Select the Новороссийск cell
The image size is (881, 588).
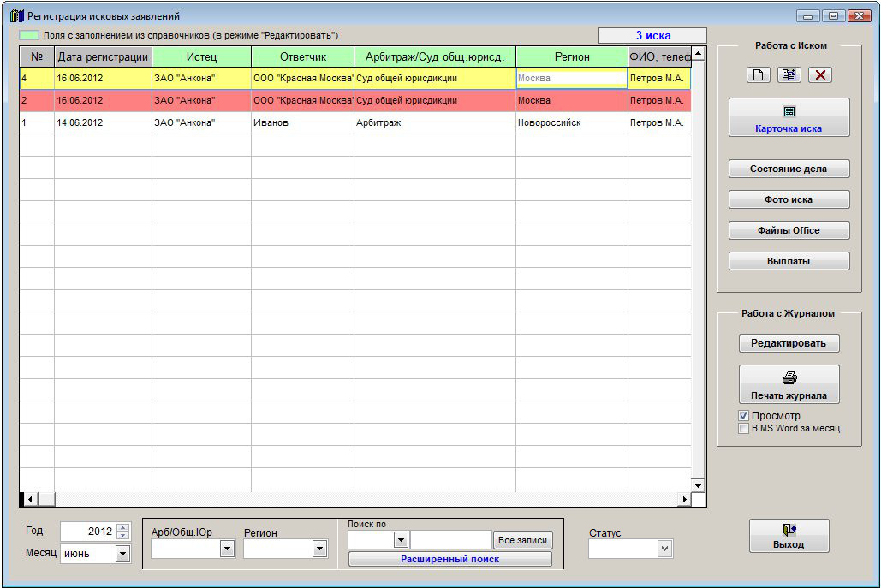(571, 122)
